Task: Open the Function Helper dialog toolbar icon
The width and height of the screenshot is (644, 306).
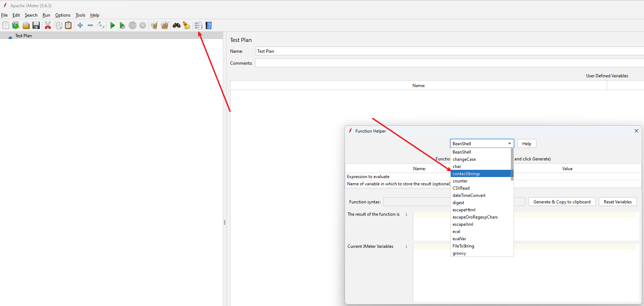Action: (x=198, y=25)
